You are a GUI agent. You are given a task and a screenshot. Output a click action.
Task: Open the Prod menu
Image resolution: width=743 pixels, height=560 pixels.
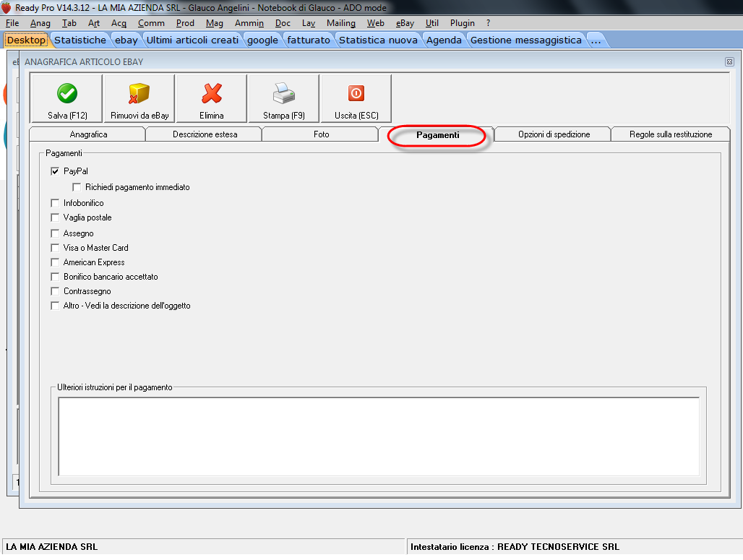coord(185,23)
